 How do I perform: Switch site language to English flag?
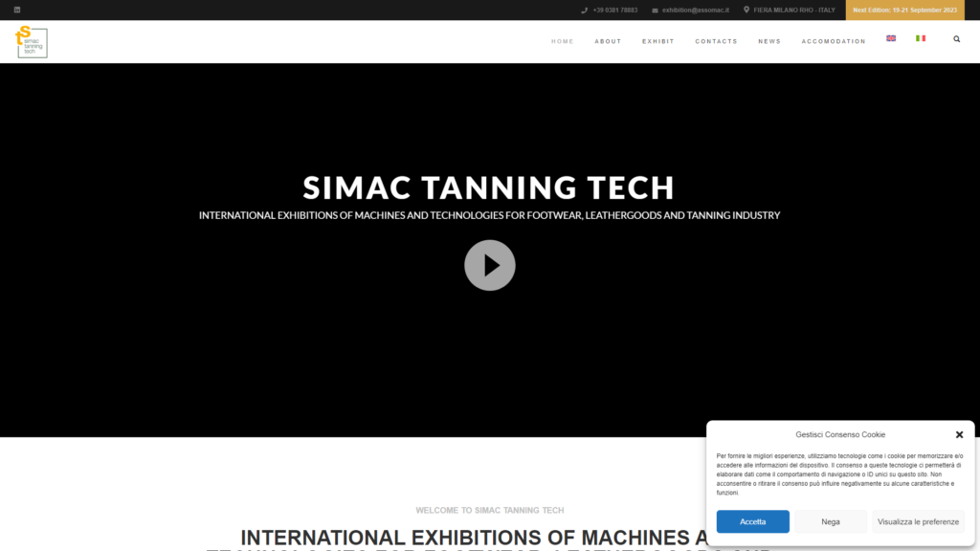tap(891, 38)
